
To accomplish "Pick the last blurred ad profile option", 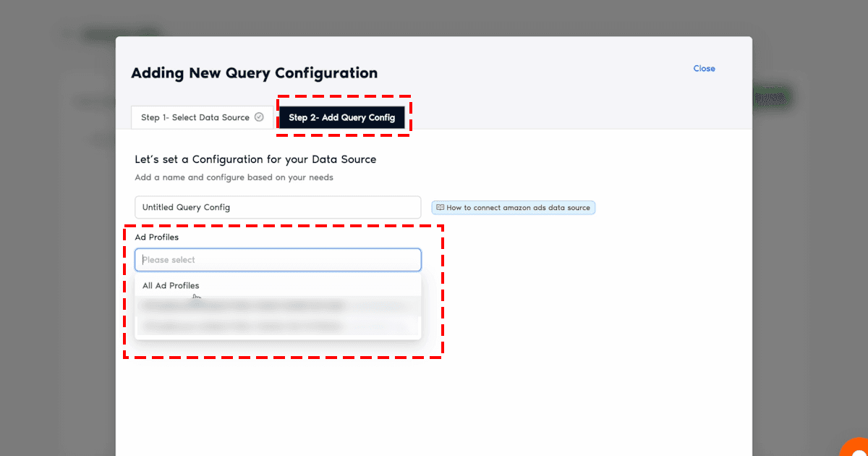I will pos(278,326).
